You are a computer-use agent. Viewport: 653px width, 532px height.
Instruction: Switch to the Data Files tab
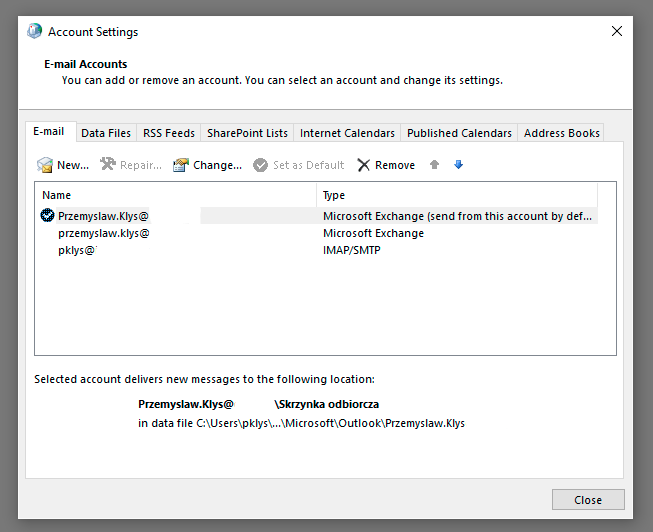click(x=106, y=133)
